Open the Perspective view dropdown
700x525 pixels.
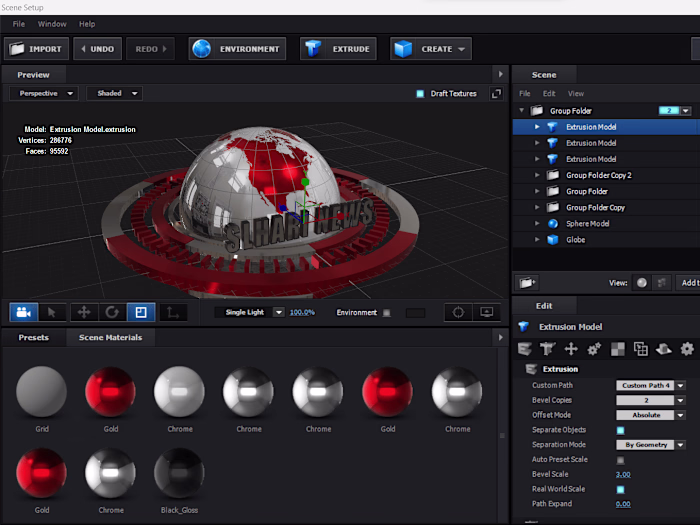[x=44, y=93]
